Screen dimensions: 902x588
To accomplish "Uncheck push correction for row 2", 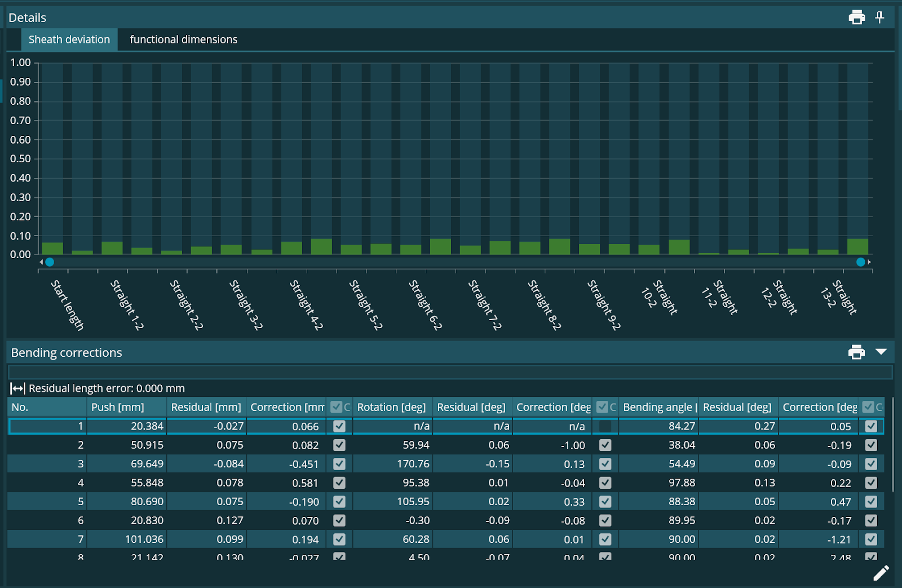I will 339,445.
